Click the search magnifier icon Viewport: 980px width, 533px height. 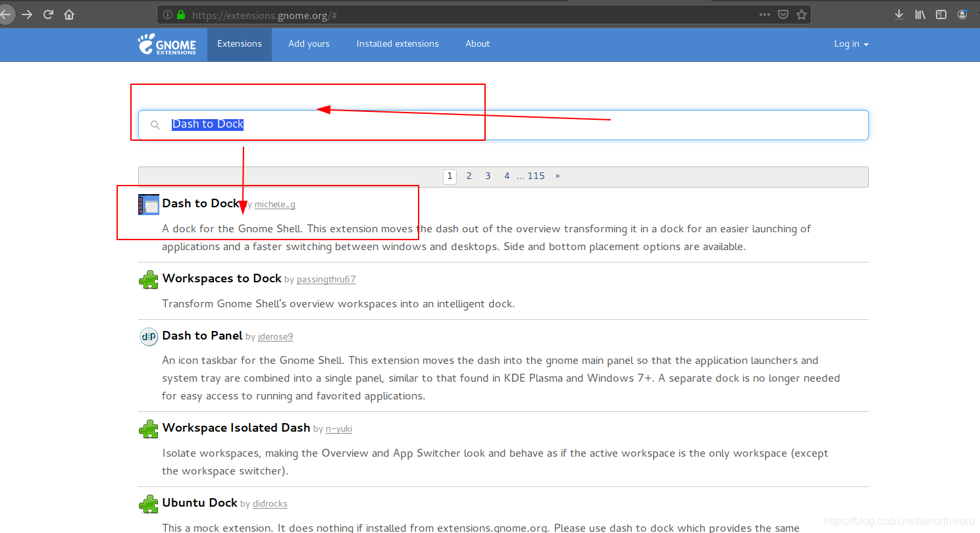pos(155,124)
